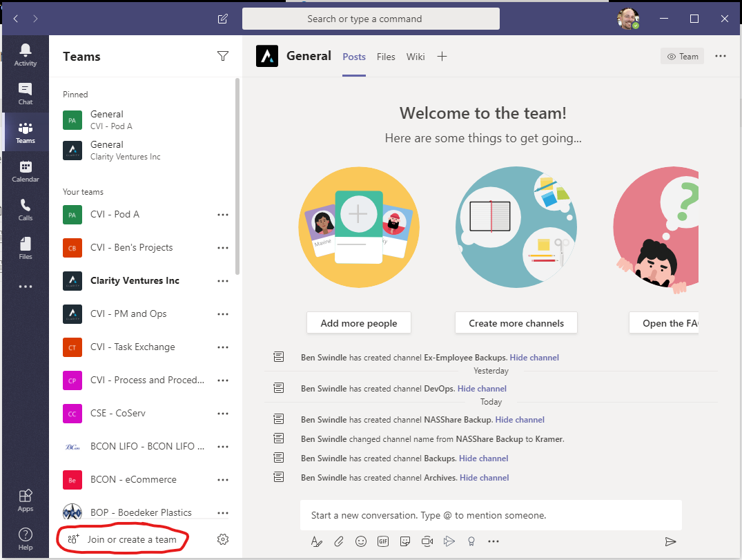Send praise with the badge icon
The height and width of the screenshot is (560, 742).
(x=471, y=541)
